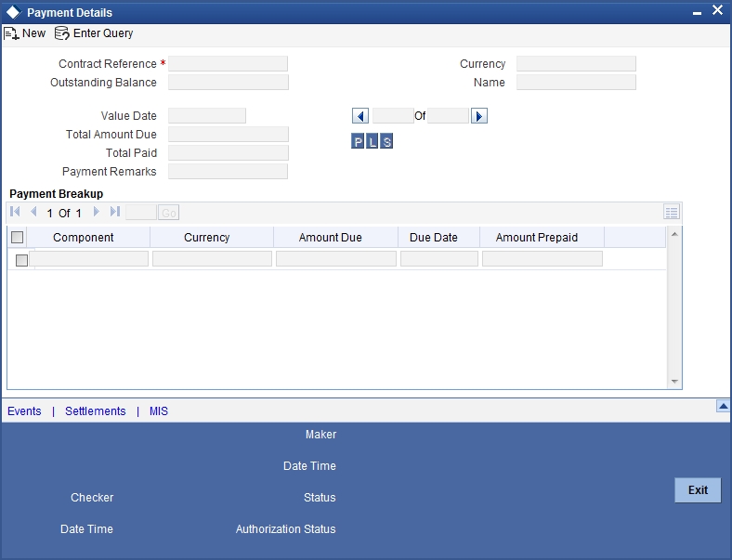Click the Exit button

(698, 490)
